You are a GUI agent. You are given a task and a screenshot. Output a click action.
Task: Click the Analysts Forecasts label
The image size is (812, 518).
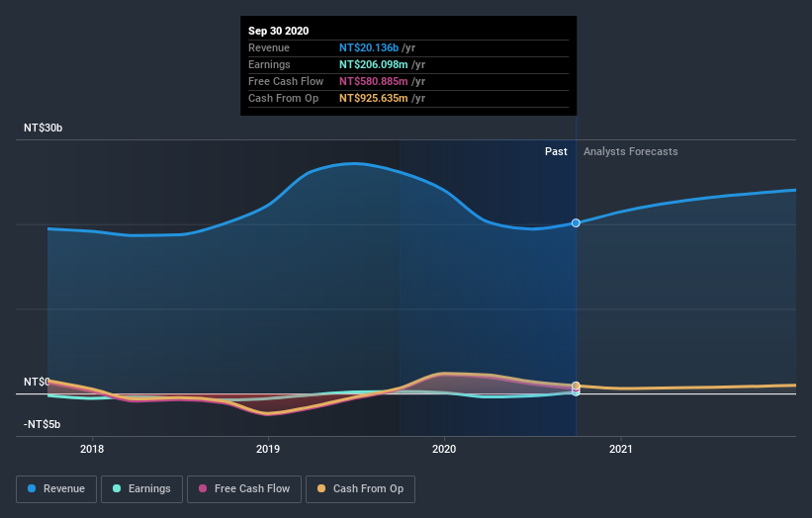[630, 151]
